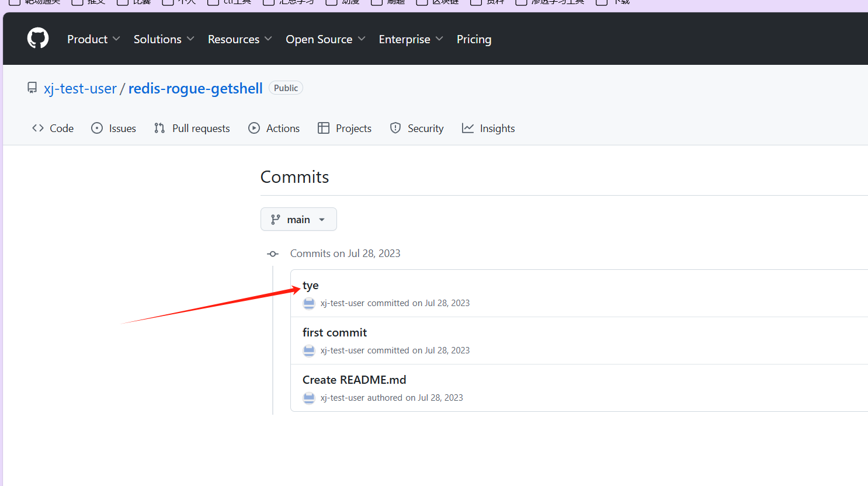Screen dimensions: 868x486
Task: Open the redis-rogue-getshell repository link
Action: click(x=195, y=88)
